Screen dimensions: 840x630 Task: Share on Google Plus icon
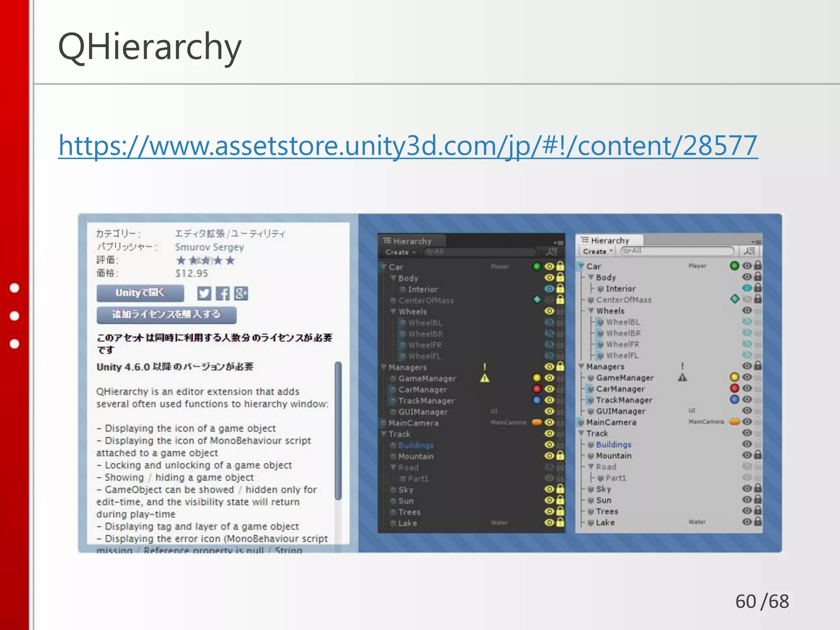(241, 293)
